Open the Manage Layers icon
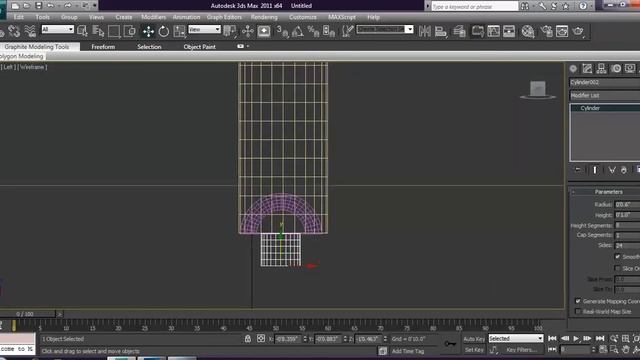 click(x=459, y=31)
